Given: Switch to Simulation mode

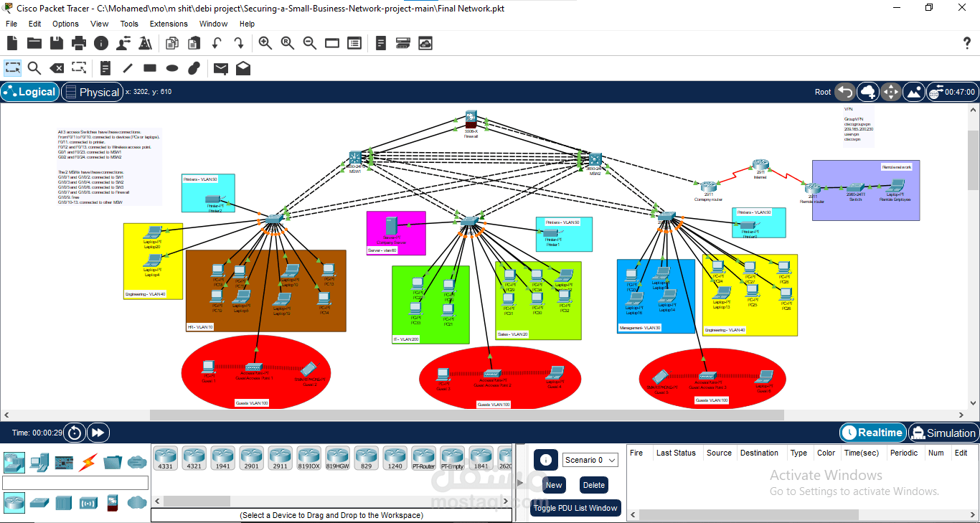Looking at the screenshot, I should (943, 433).
